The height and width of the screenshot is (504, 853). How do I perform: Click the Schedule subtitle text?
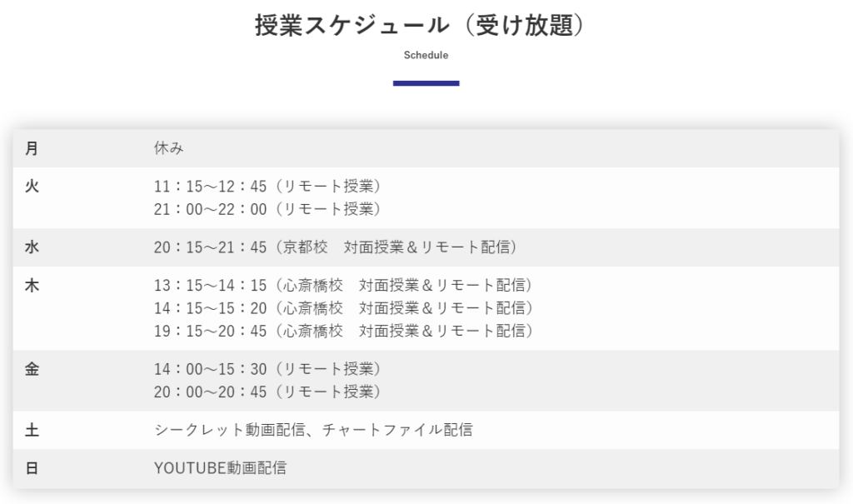426,55
